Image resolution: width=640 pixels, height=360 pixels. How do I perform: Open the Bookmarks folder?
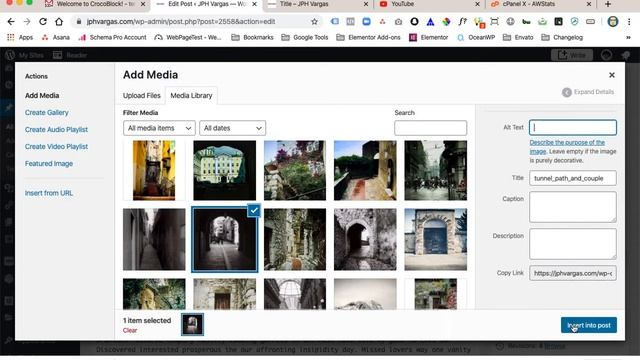click(x=252, y=38)
